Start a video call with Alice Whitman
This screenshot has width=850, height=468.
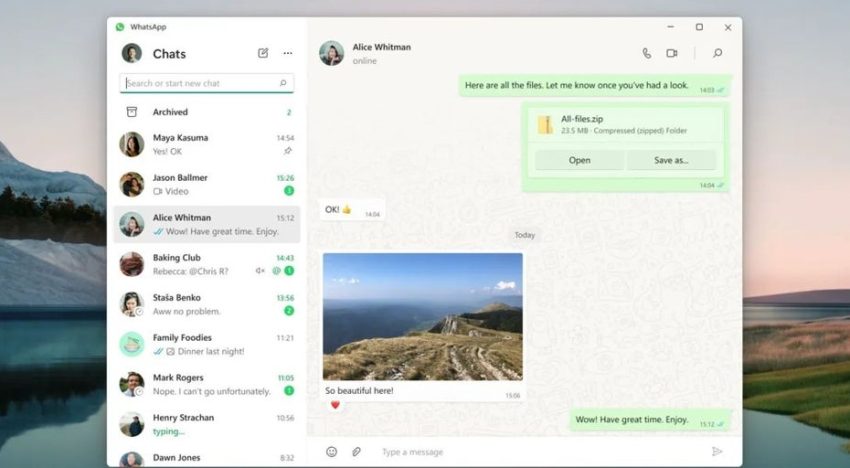672,53
